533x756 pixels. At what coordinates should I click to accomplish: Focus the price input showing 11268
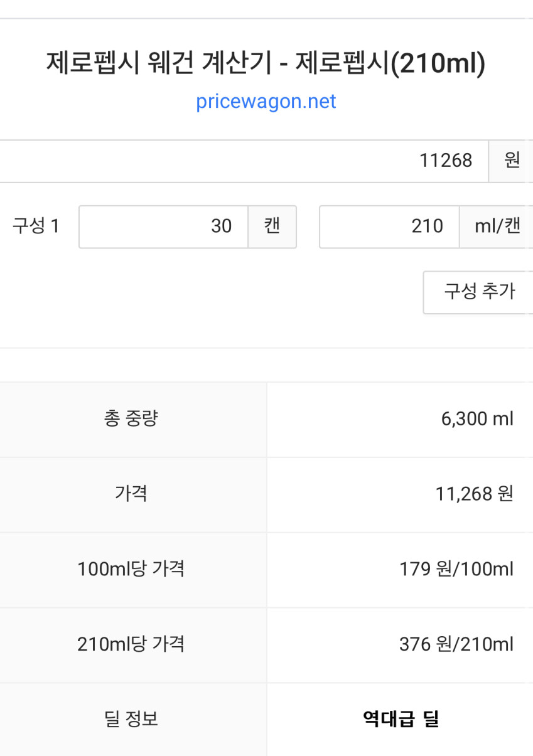pyautogui.click(x=244, y=161)
